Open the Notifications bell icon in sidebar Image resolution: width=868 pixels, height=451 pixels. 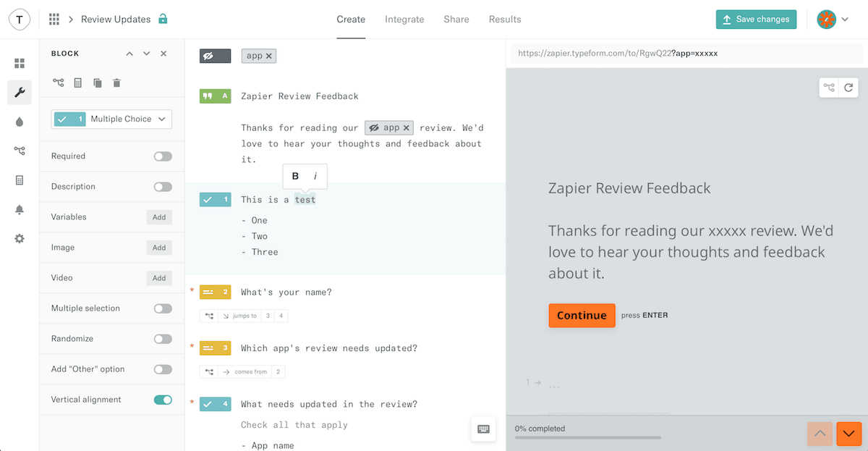[x=20, y=209]
